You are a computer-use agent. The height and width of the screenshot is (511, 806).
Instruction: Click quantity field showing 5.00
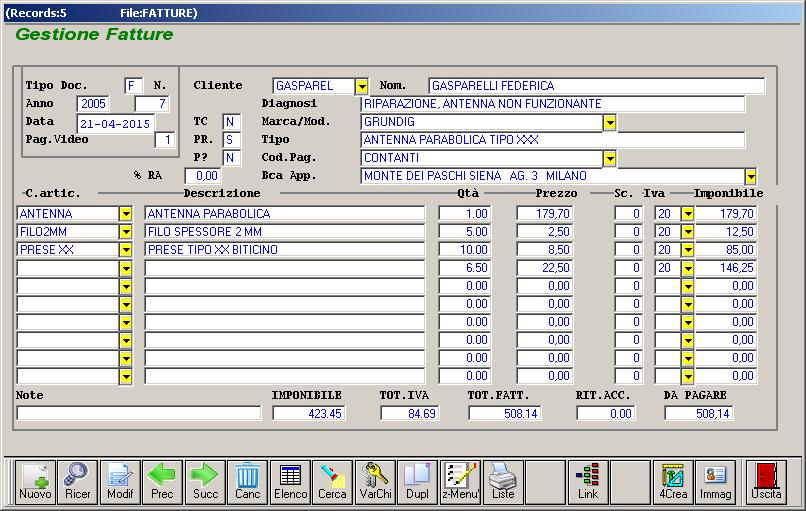465,231
